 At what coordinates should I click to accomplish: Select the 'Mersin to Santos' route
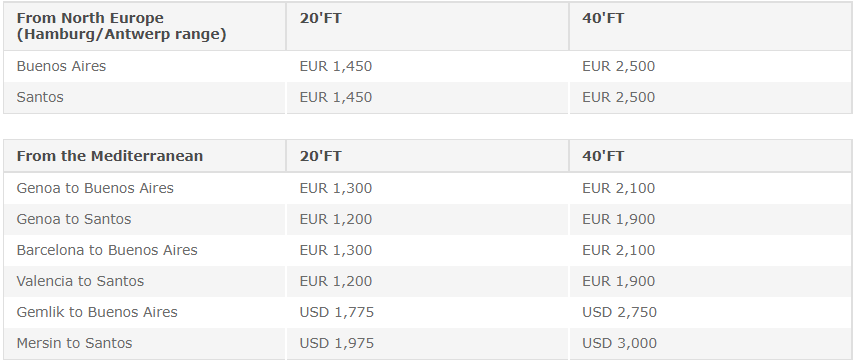coord(74,343)
